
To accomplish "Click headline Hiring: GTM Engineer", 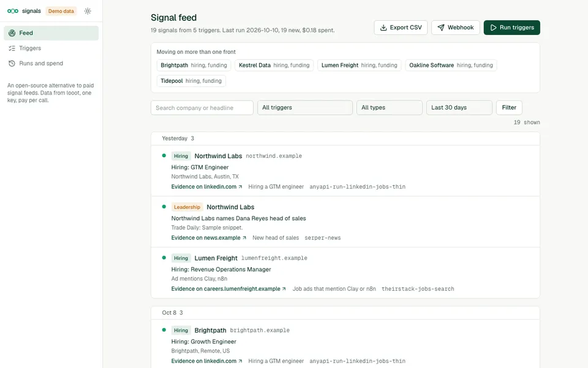I will click(x=200, y=167).
